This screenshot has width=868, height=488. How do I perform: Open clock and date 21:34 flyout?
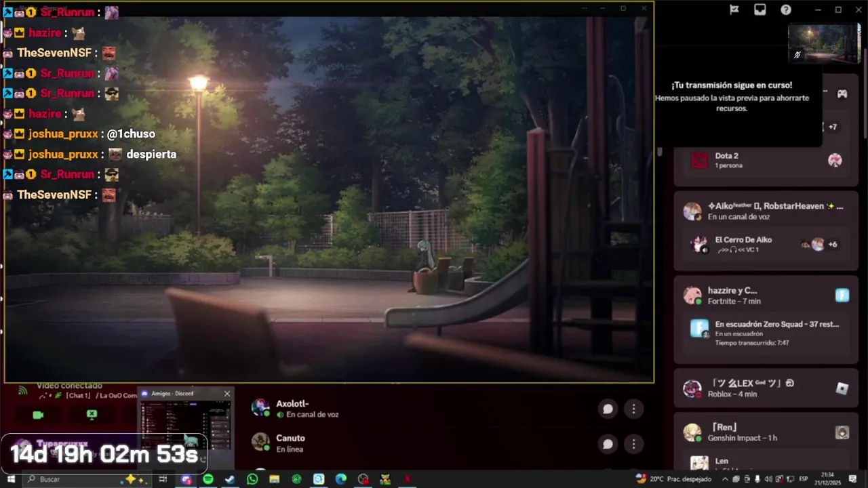click(827, 479)
